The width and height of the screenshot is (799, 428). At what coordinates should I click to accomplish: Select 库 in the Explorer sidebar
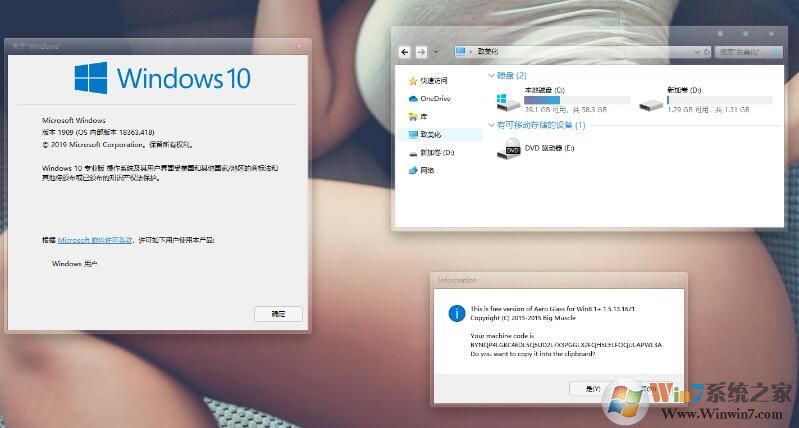pyautogui.click(x=418, y=117)
